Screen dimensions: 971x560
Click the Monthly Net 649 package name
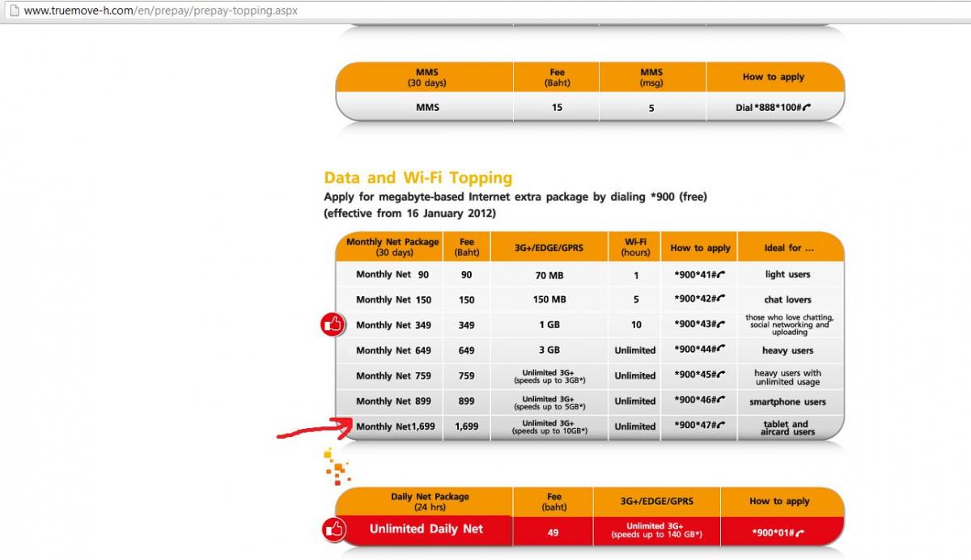coord(393,350)
